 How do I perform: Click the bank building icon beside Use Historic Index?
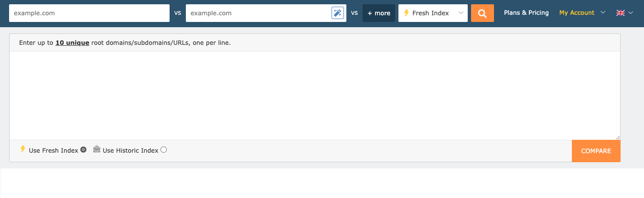(97, 149)
